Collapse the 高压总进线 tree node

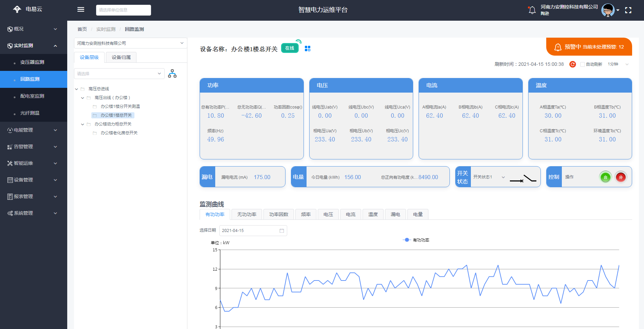tap(77, 89)
